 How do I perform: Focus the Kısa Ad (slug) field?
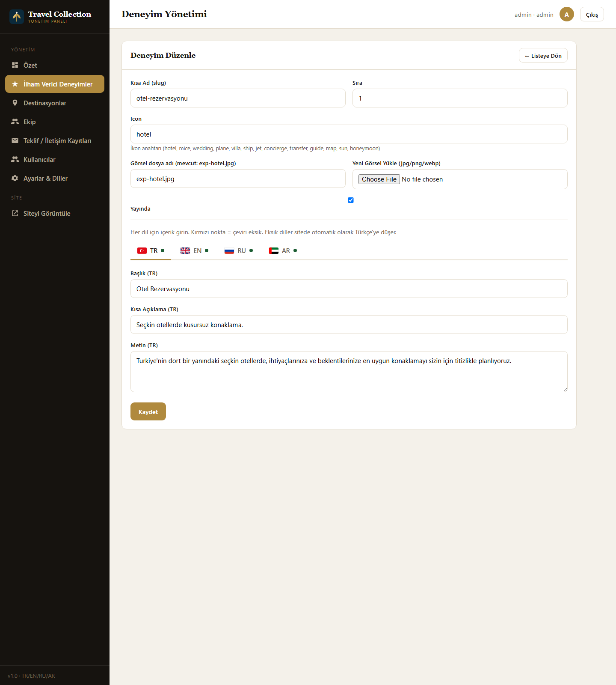238,98
